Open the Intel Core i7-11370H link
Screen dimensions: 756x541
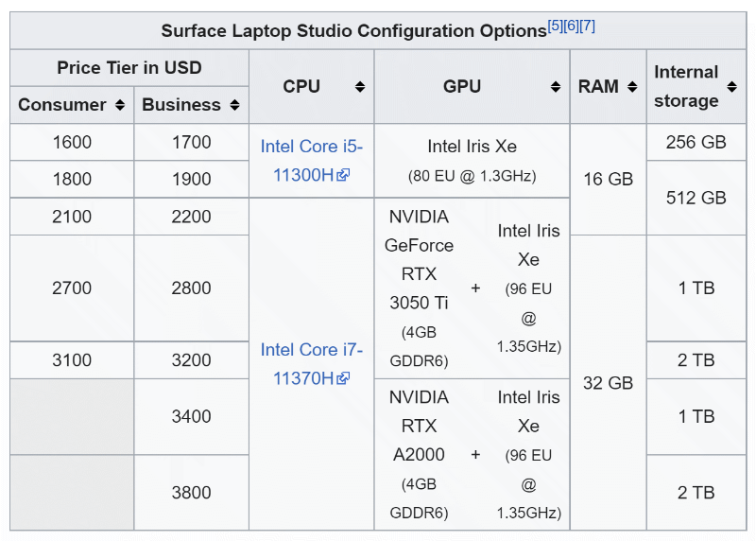click(x=312, y=364)
